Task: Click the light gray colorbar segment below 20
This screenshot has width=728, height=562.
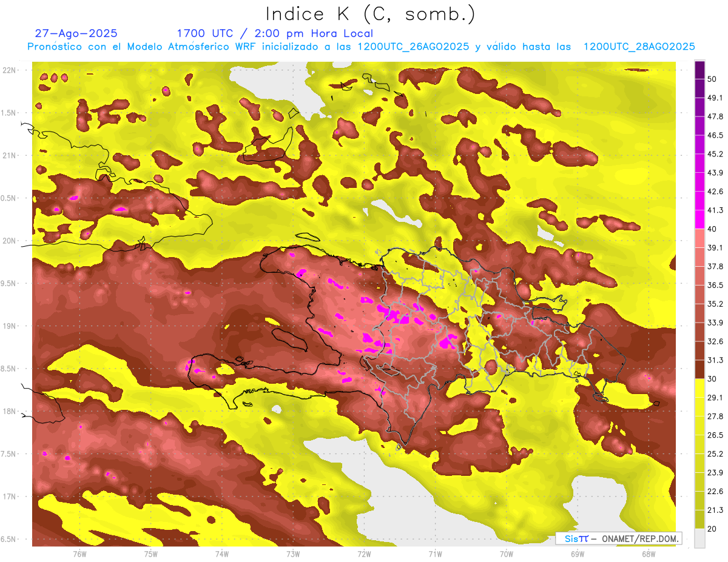Action: (x=700, y=538)
